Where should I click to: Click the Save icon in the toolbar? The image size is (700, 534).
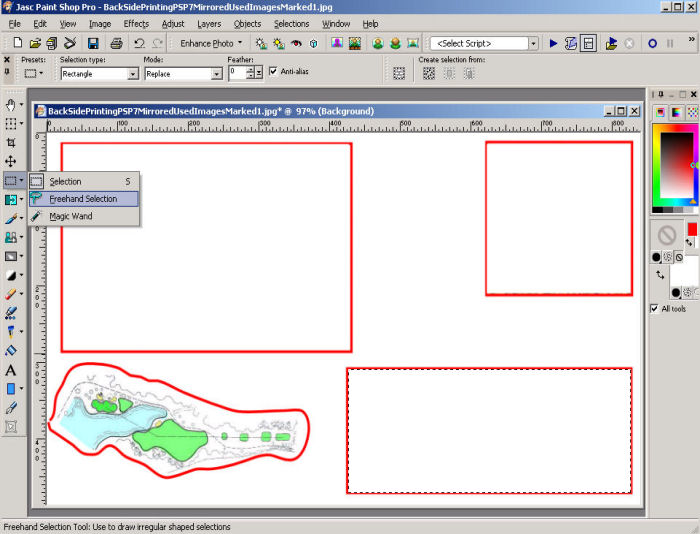pyautogui.click(x=93, y=44)
